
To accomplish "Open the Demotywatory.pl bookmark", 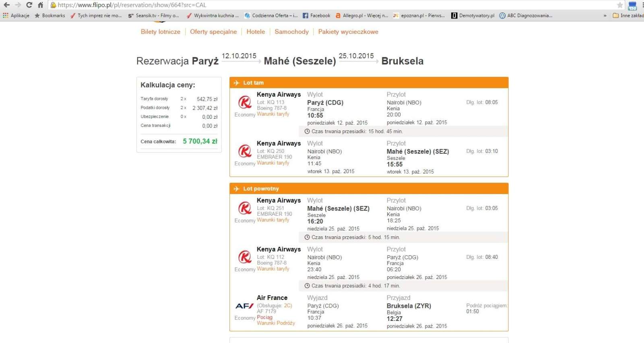I will (473, 16).
